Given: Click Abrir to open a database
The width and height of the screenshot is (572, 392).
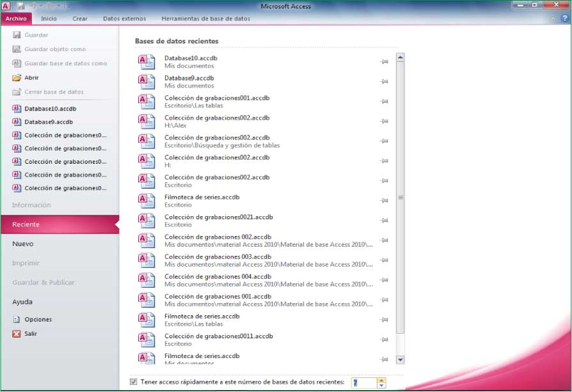Looking at the screenshot, I should tap(31, 77).
